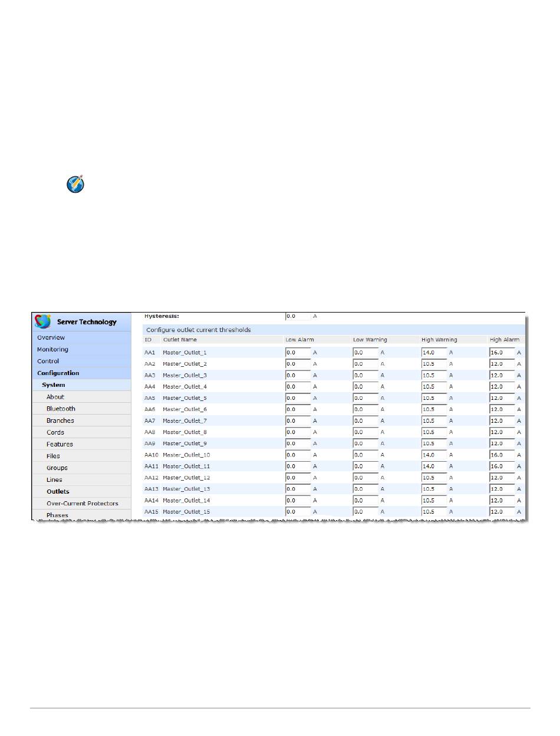Open the Lines configuration page
Viewport: 560px width, 736px height.
tap(83, 479)
